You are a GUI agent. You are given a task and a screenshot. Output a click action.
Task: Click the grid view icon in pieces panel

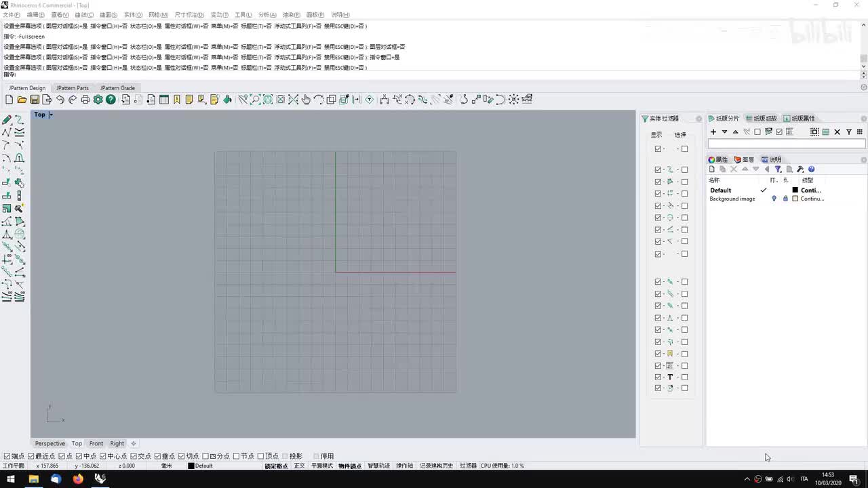tap(860, 131)
